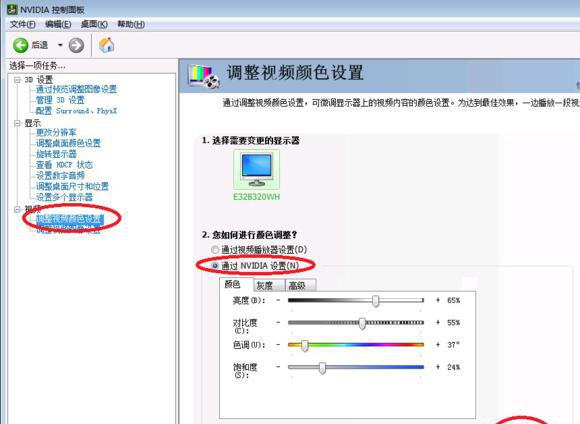
Task: Click the 后退 back label
Action: coord(40,45)
